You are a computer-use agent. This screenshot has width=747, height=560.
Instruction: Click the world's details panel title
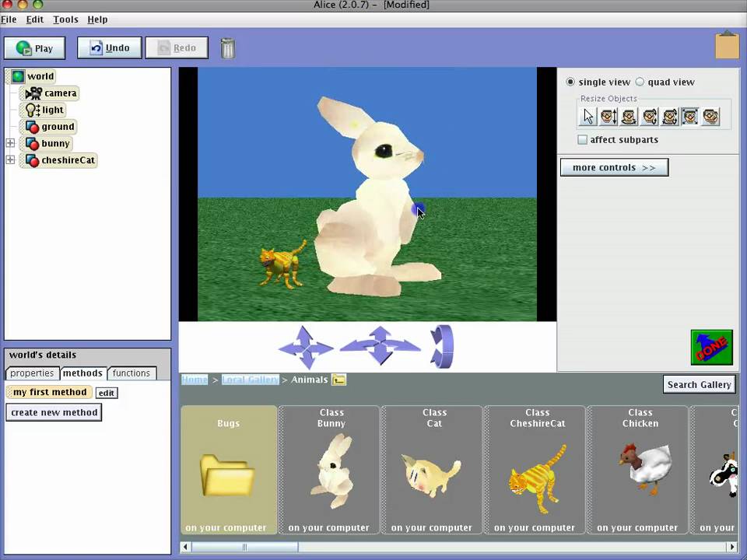click(43, 355)
